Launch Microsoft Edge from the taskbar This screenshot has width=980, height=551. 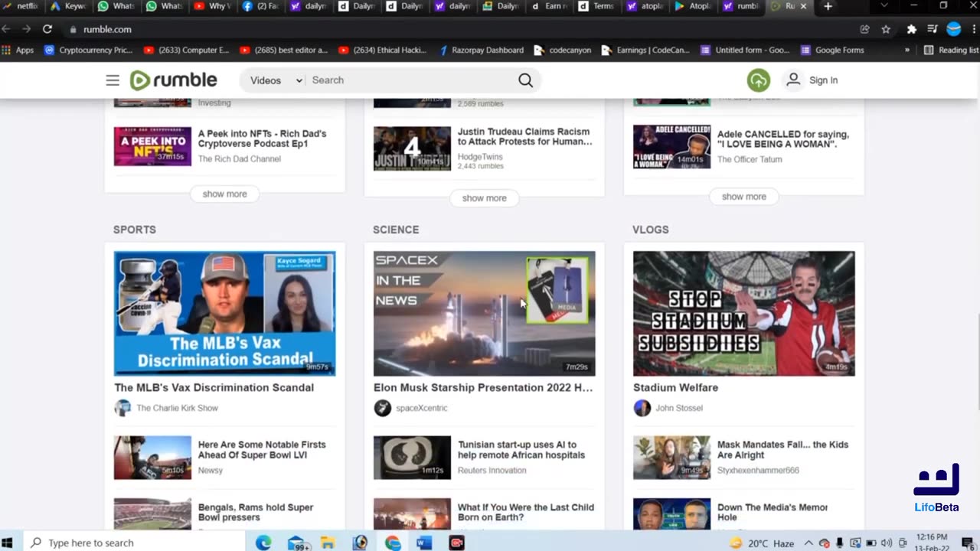[263, 543]
